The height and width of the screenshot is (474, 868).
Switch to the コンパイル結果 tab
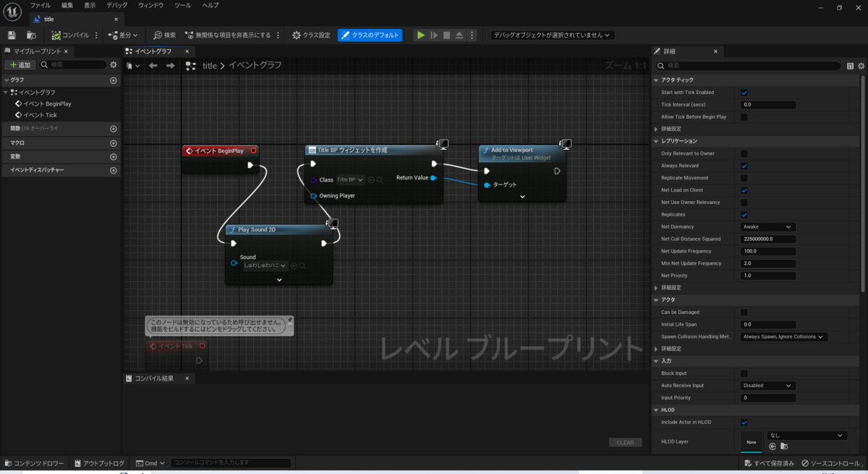point(154,378)
